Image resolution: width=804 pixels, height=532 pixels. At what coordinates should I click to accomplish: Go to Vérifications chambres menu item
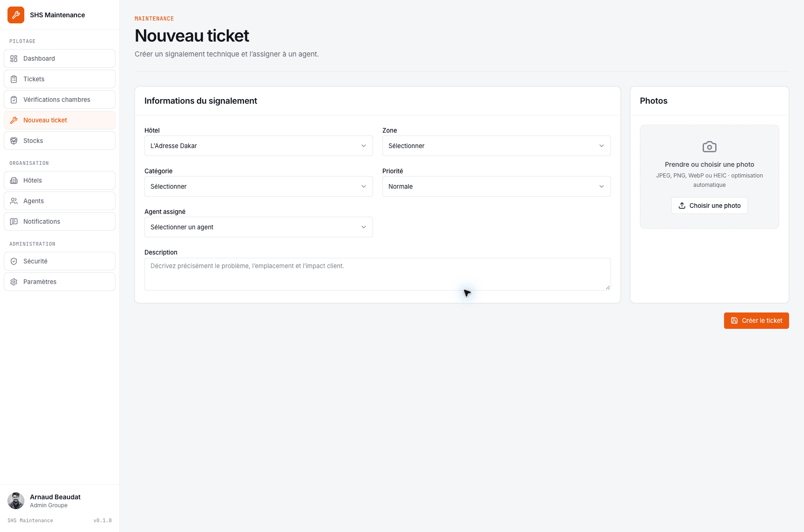[x=59, y=99]
